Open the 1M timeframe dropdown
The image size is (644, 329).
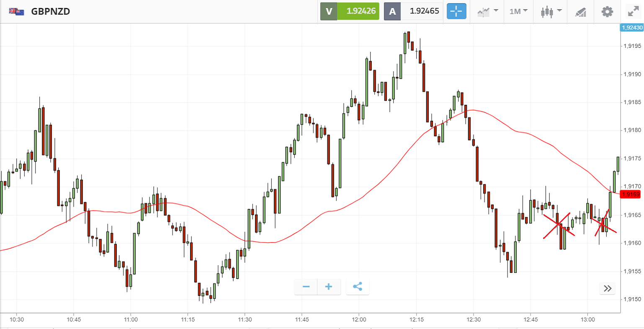pos(518,11)
